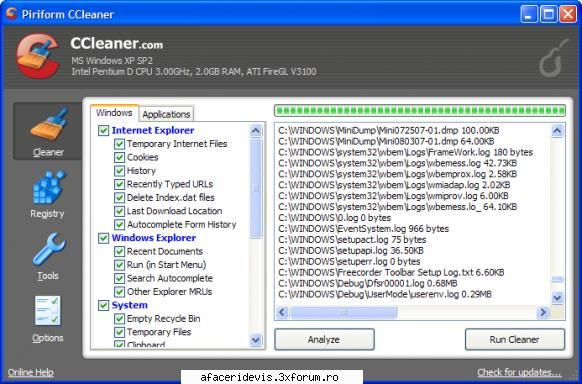Toggle the Cookies checkbox
This screenshot has height=384, width=582.
(x=119, y=157)
